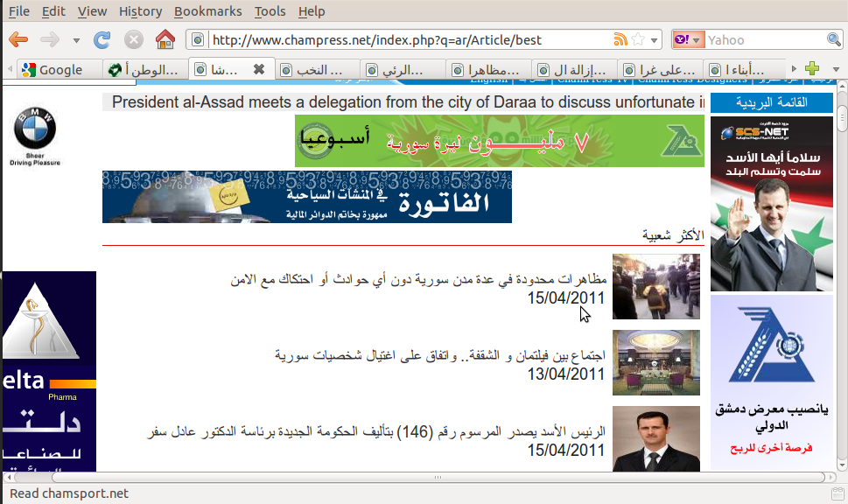This screenshot has height=504, width=848.
Task: Open the مظاهرات محدودة article headline
Action: [x=418, y=280]
